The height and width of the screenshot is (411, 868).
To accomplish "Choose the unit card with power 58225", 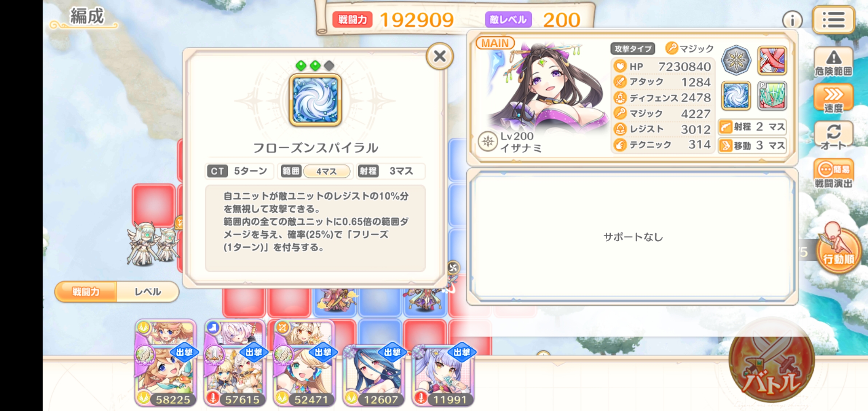I will pos(166,363).
